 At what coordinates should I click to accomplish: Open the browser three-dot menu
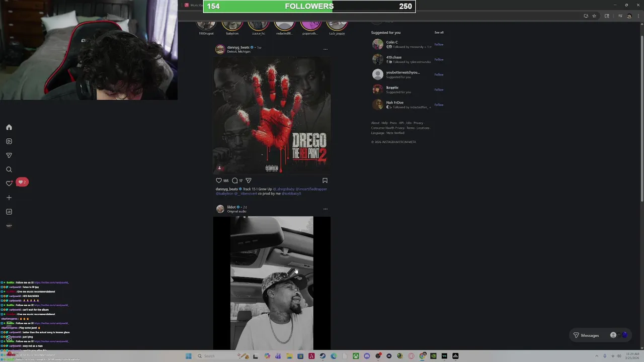(x=637, y=16)
